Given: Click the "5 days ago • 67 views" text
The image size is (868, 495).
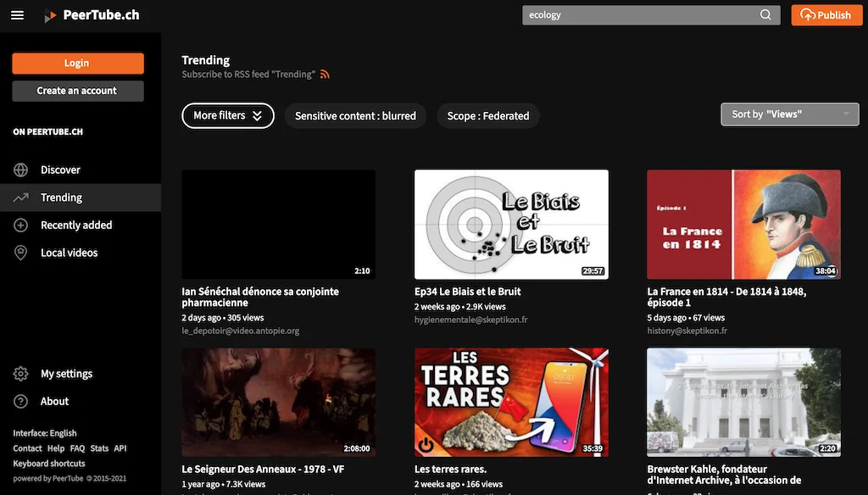Looking at the screenshot, I should pos(686,318).
